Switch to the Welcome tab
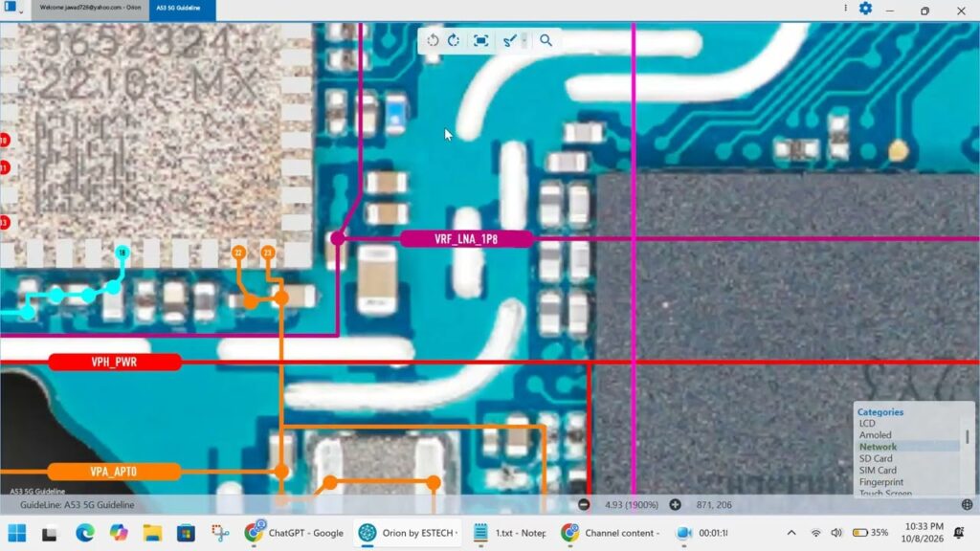980x551 pixels. 90,8
